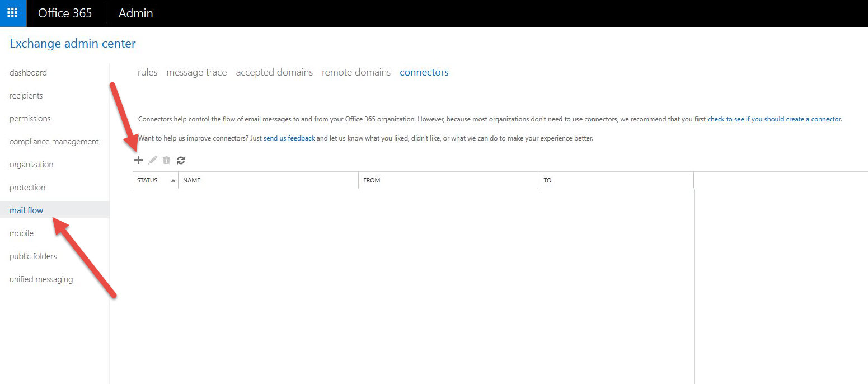The height and width of the screenshot is (384, 868).
Task: Click Exchange admin center title
Action: [x=73, y=44]
